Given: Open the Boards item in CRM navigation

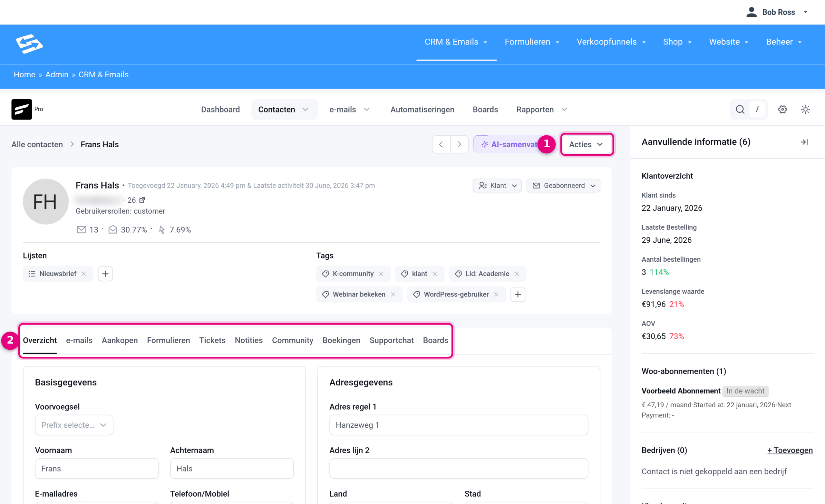Looking at the screenshot, I should click(x=485, y=110).
